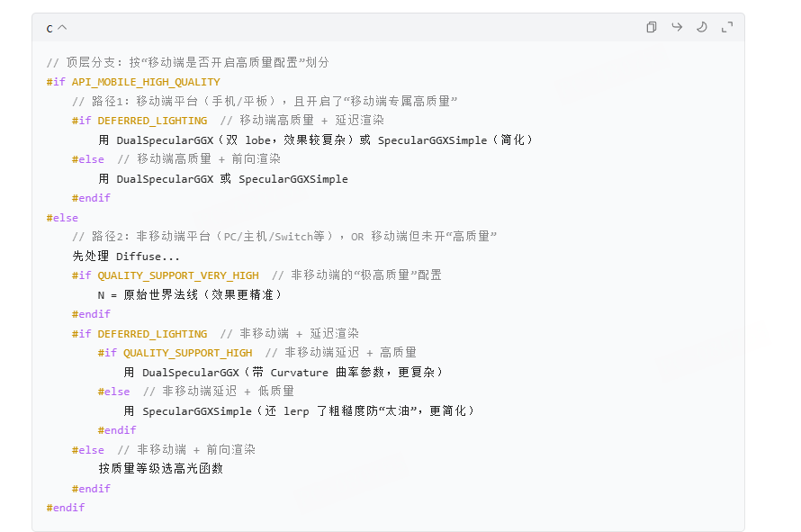Image resolution: width=801 pixels, height=532 pixels.
Task: Click the "路径1" comment line
Action: [265, 101]
